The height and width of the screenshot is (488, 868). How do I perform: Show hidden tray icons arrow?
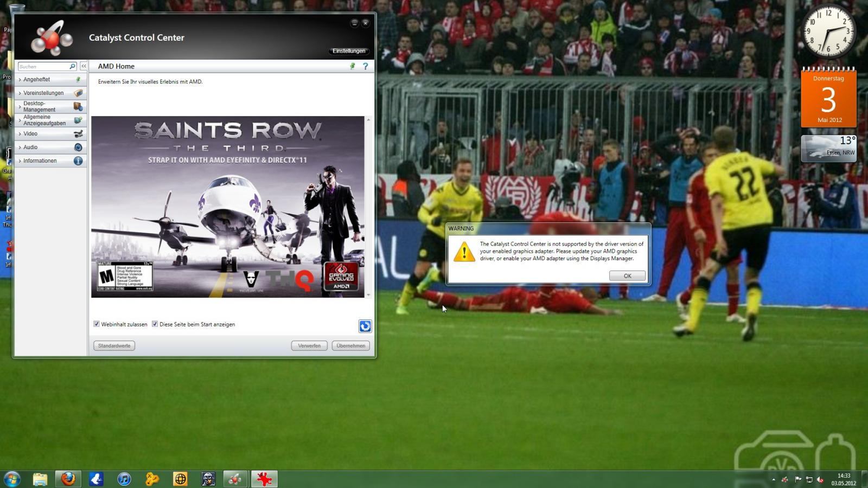coord(774,479)
